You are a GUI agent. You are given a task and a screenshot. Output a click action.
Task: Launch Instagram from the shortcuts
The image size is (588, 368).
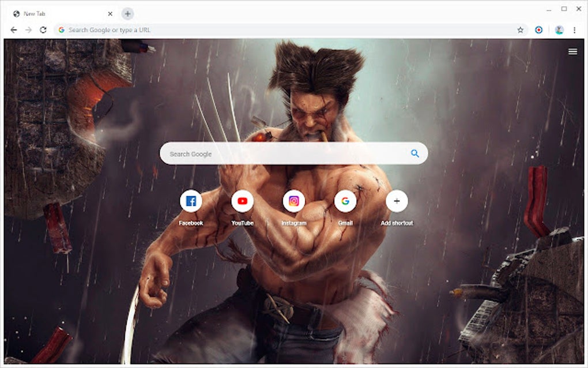(293, 201)
